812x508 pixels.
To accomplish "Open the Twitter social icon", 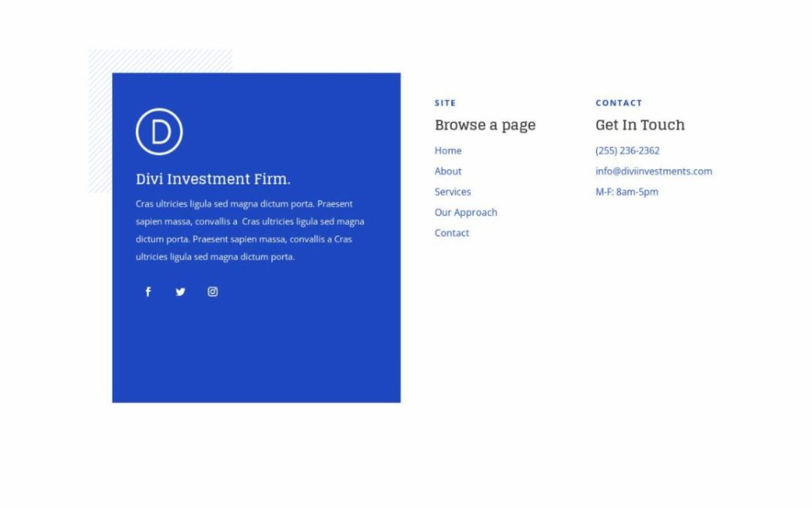I will 180,292.
